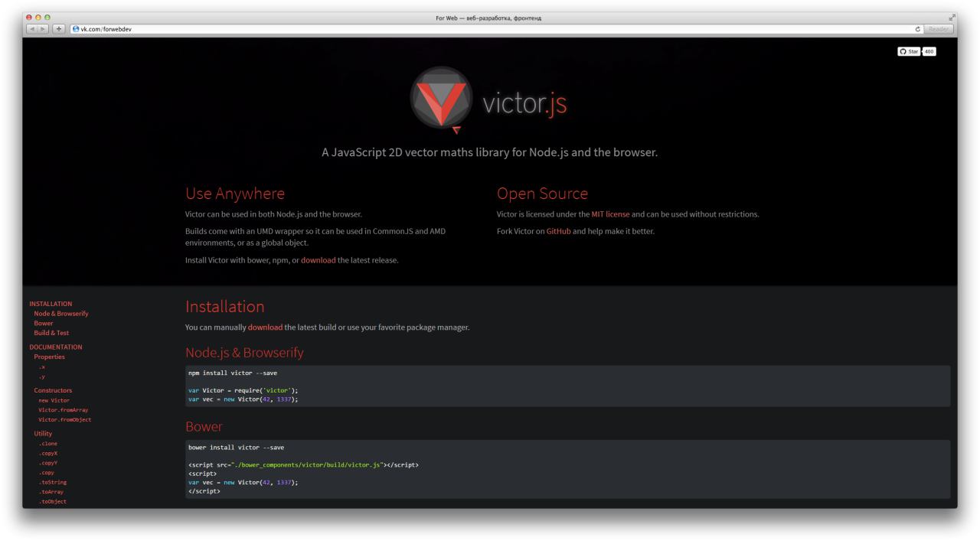This screenshot has height=541, width=980.
Task: Click the script src bower_components code line
Action: 303,464
